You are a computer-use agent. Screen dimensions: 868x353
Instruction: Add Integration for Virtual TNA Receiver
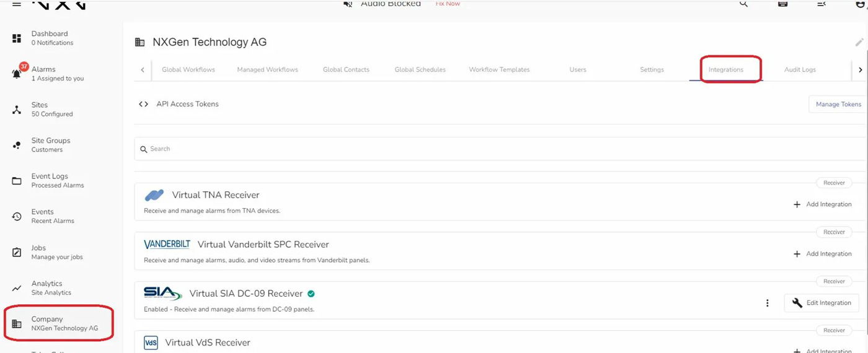(x=822, y=204)
